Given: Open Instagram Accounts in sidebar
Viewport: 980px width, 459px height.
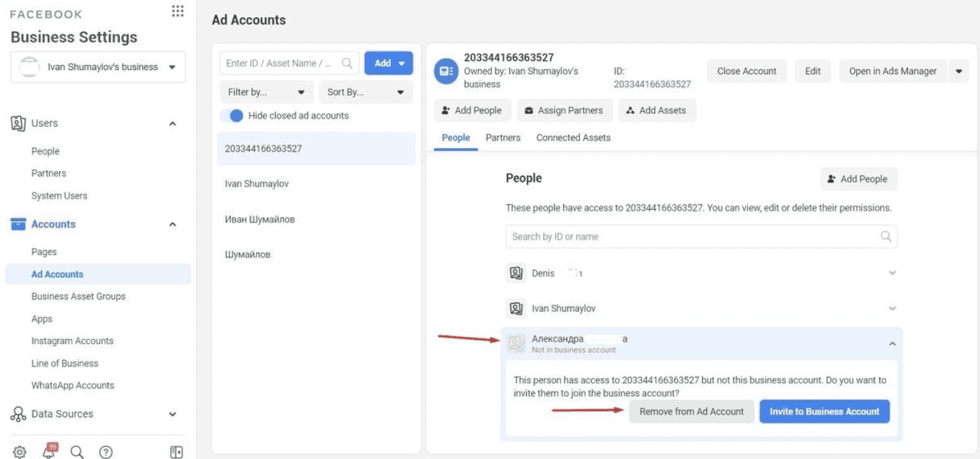Looking at the screenshot, I should coord(73,341).
